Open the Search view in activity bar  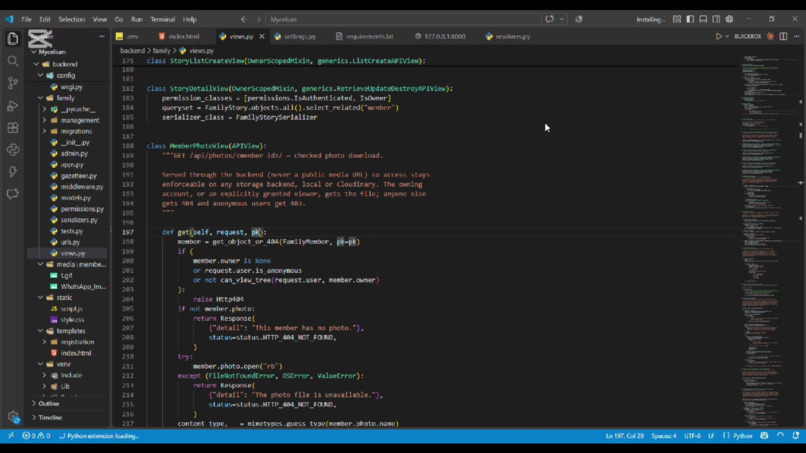tap(13, 61)
